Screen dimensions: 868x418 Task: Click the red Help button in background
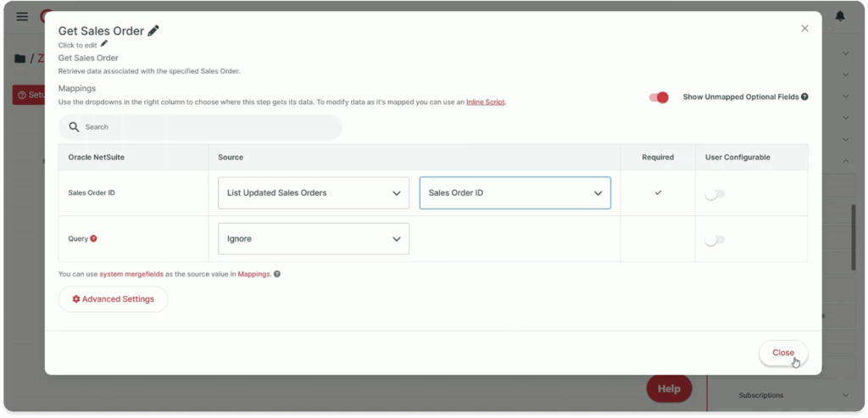pos(669,388)
